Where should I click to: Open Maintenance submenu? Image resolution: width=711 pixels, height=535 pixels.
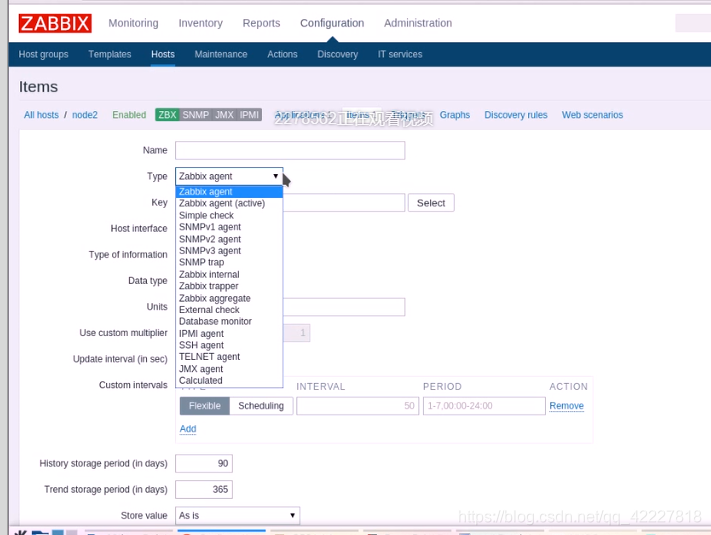point(221,54)
